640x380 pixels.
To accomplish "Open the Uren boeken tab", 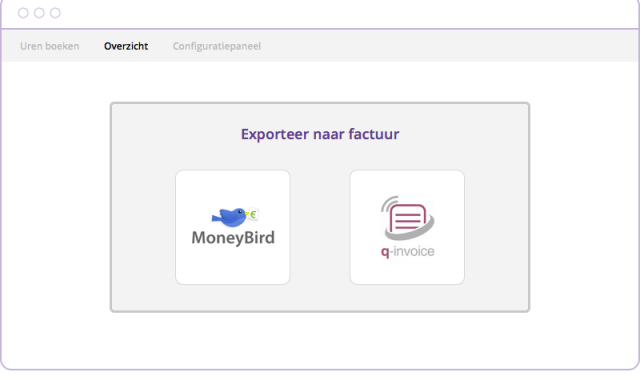I will click(x=49, y=46).
